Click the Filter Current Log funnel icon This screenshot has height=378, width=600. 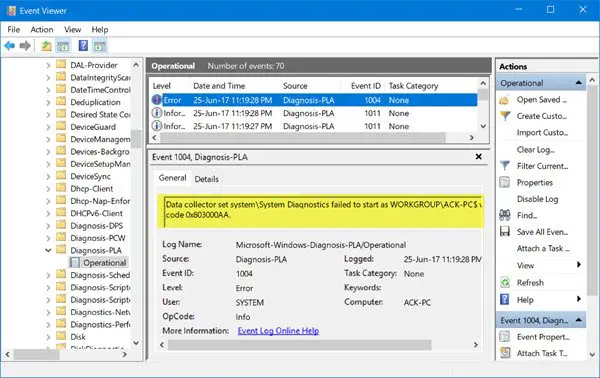point(505,166)
